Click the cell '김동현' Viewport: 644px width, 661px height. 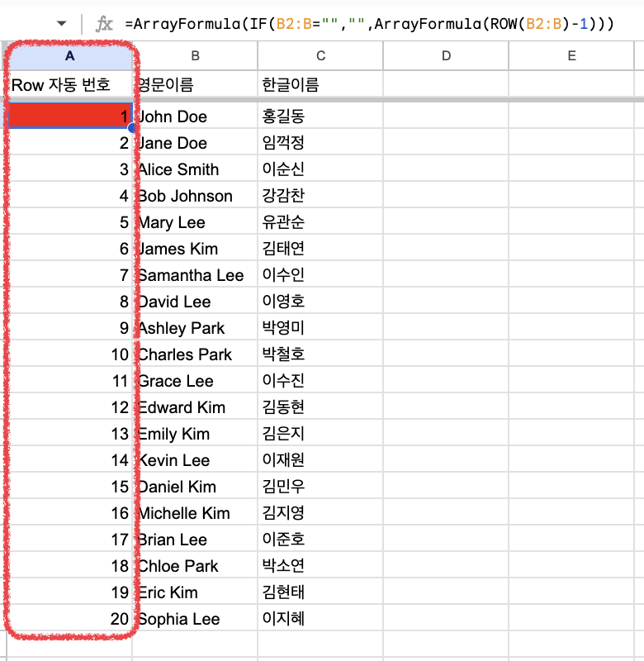tap(320, 407)
